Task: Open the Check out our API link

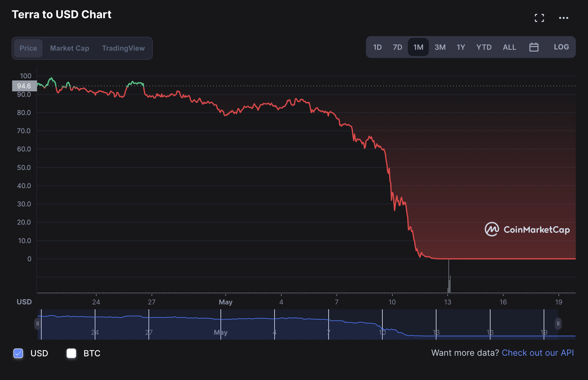Action: [x=538, y=353]
